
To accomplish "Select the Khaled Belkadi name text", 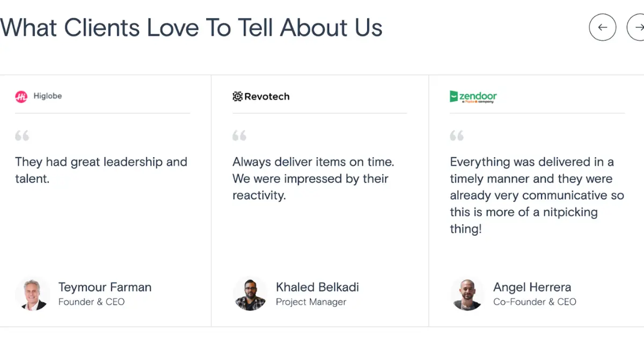I will pos(317,287).
